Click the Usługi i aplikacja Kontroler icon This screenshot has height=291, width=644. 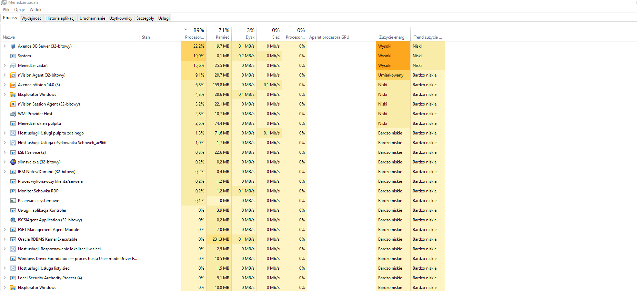13,210
